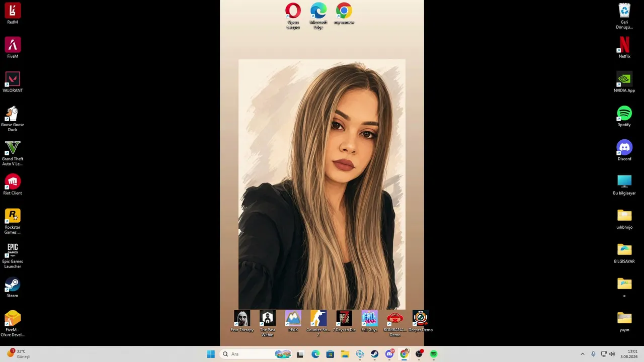This screenshot has width=644, height=362.
Task: Click the Netflix desktop shortcut
Action: [x=624, y=48]
